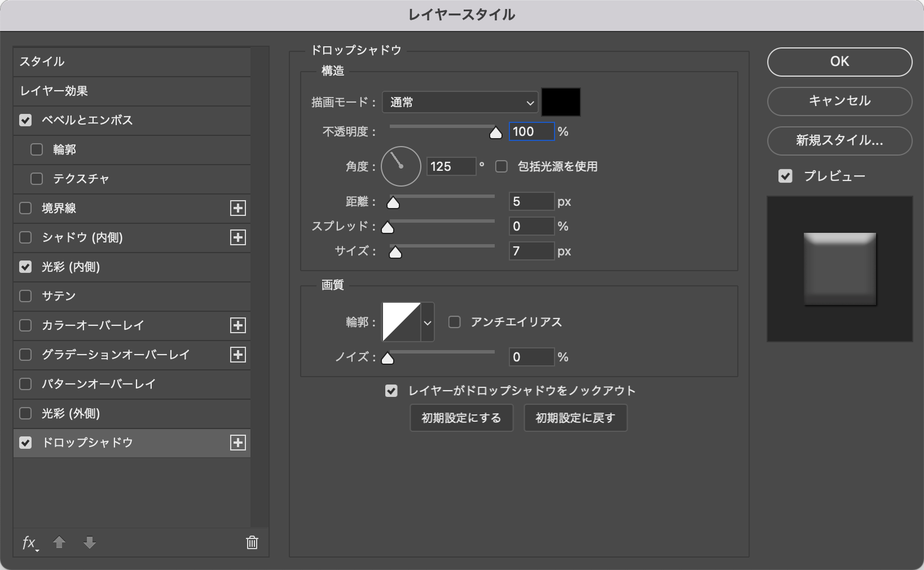Click the fx add effect icon
Image resolution: width=924 pixels, height=570 pixels.
tap(29, 543)
